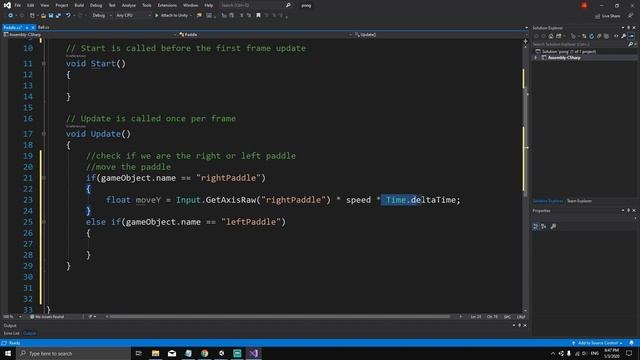Click the status bar notifications bell icon
The width and height of the screenshot is (640, 360).
(x=631, y=343)
